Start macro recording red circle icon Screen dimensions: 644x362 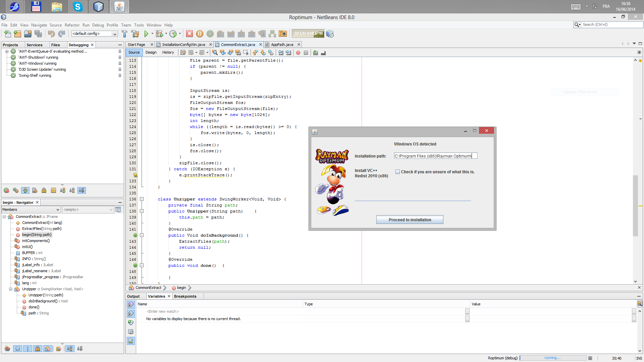[298, 53]
